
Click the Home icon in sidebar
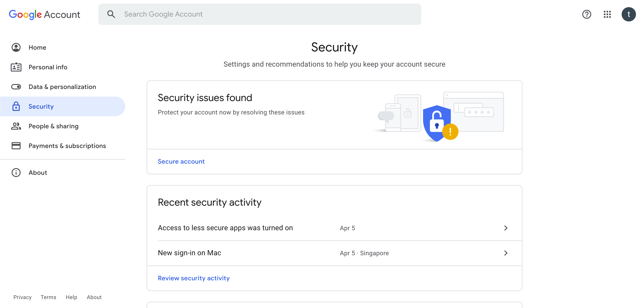coord(16,47)
